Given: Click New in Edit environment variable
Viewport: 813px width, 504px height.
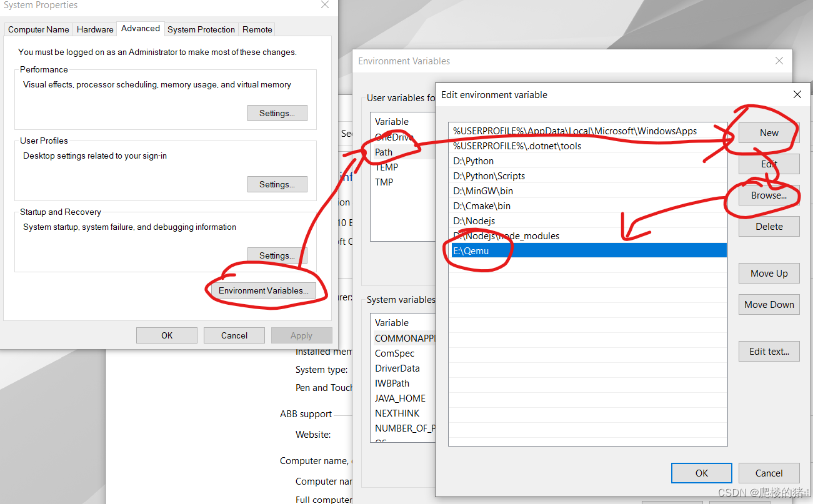Looking at the screenshot, I should coord(769,132).
